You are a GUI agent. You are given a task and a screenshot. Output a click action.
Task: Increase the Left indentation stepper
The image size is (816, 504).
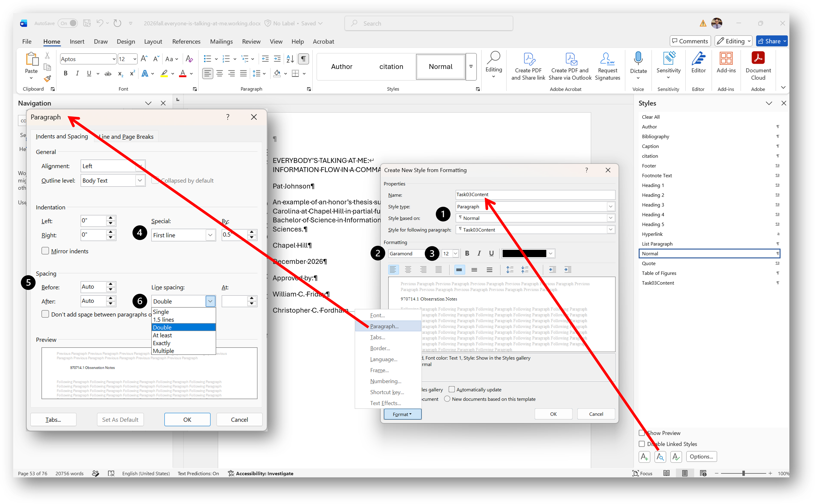pos(111,218)
